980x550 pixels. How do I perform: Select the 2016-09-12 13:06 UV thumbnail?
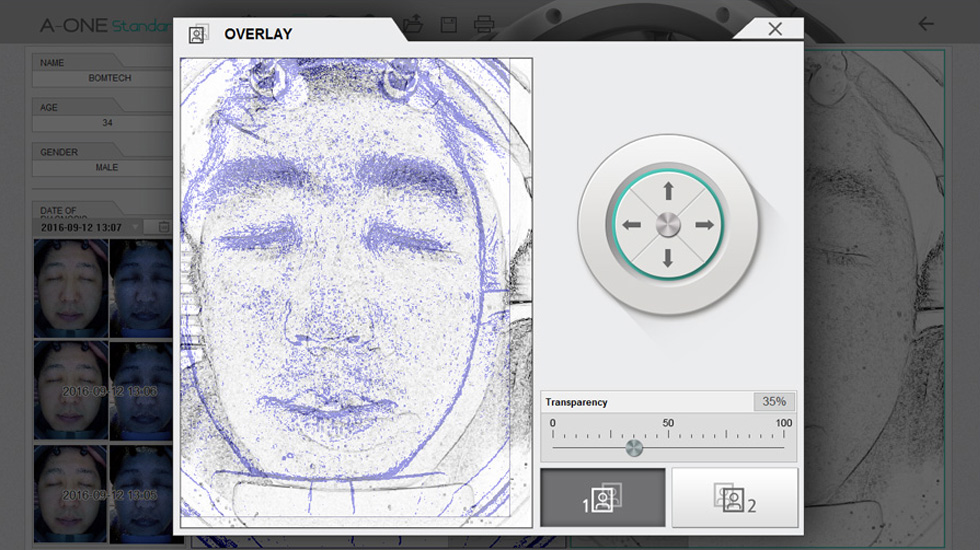pos(141,391)
